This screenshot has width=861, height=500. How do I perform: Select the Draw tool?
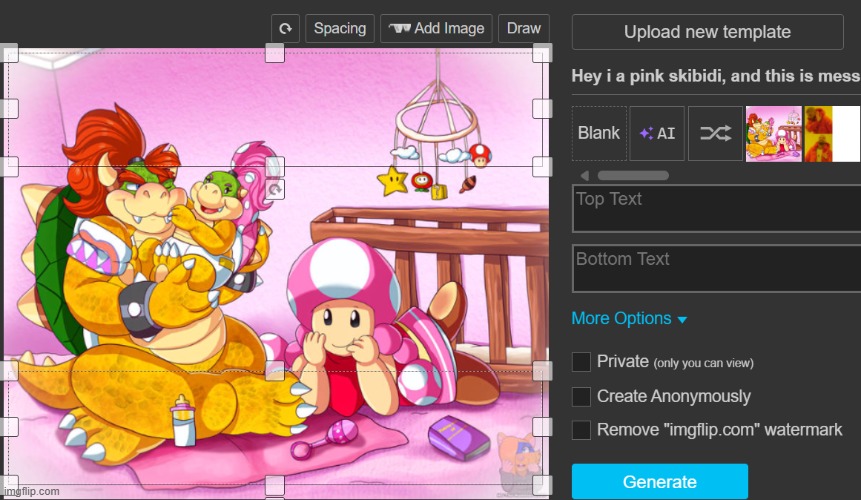pyautogui.click(x=523, y=29)
